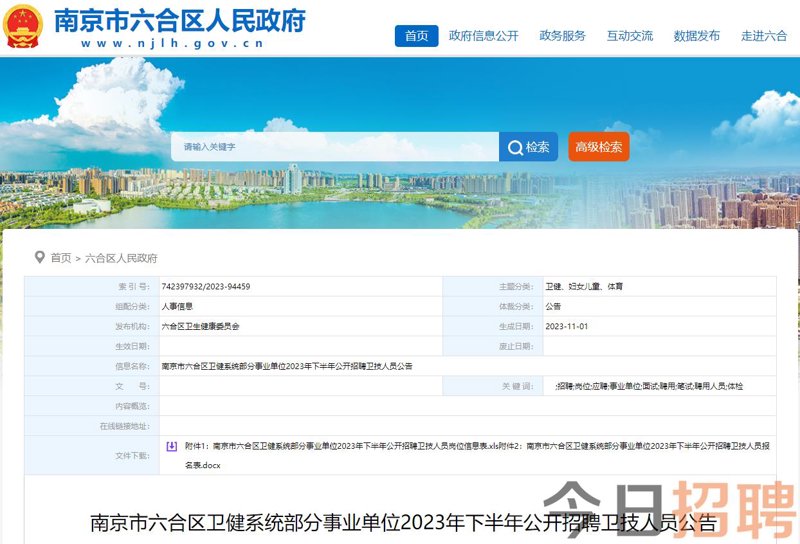
Task: Click the 六合区人民政府 breadcrumb link
Action: click(121, 258)
